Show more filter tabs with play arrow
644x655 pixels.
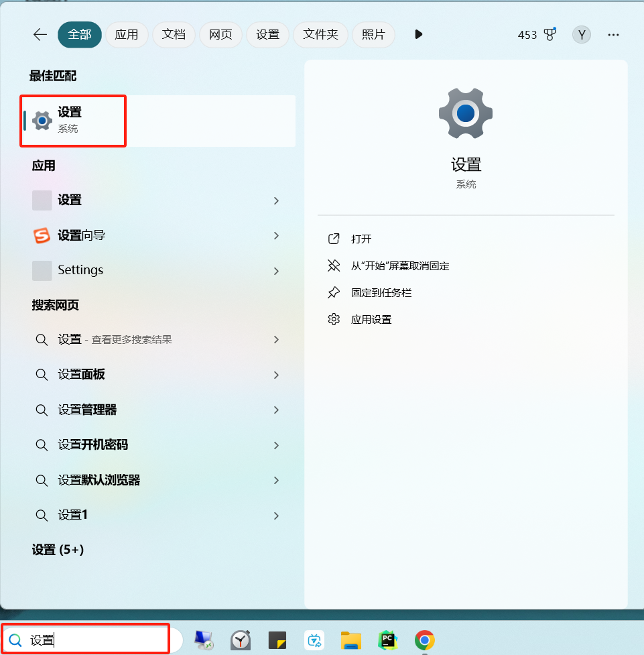coord(419,35)
